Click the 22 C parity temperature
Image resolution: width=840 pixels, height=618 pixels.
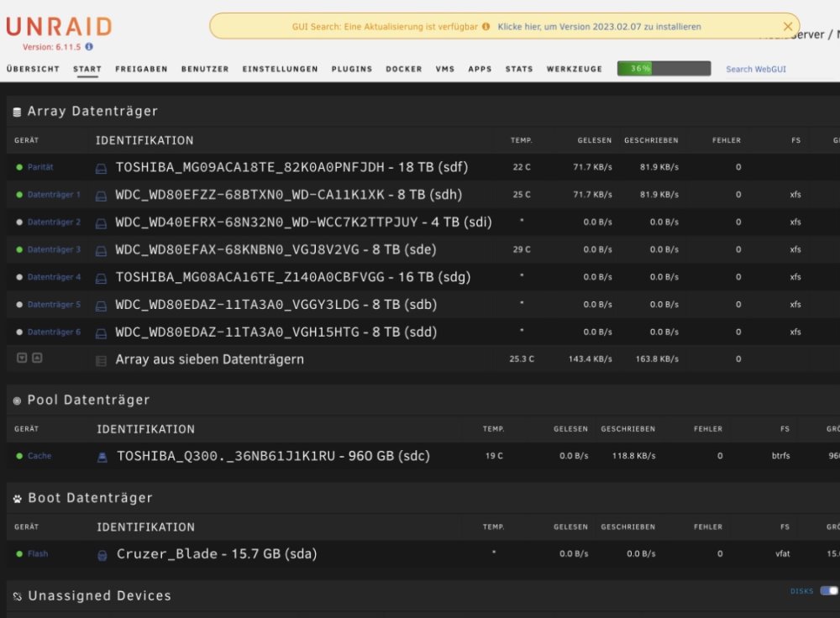(x=522, y=167)
